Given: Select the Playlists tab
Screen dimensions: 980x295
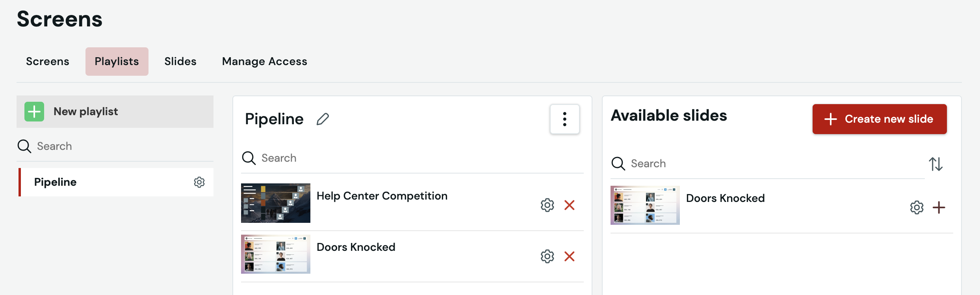Looking at the screenshot, I should [117, 62].
